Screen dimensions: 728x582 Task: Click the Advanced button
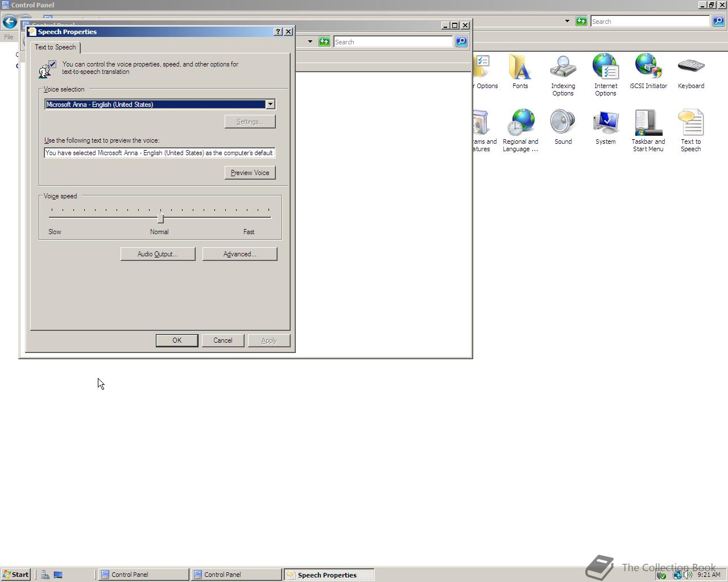click(239, 254)
